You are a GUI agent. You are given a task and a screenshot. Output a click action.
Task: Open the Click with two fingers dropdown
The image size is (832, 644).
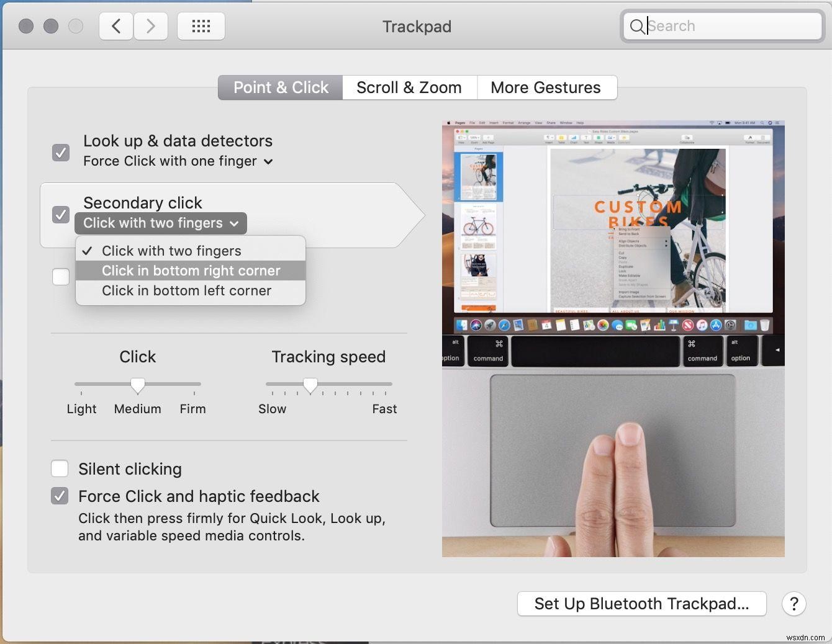[x=160, y=223]
